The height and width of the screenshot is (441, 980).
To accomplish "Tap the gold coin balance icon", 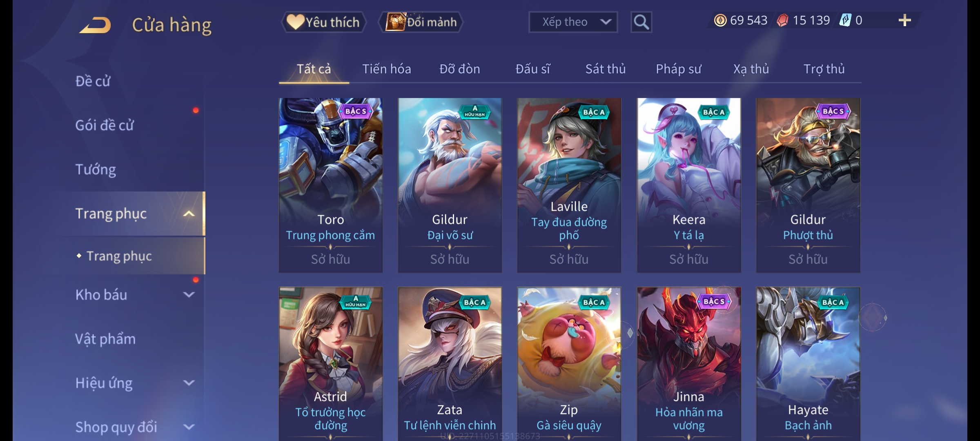I will pyautogui.click(x=720, y=20).
